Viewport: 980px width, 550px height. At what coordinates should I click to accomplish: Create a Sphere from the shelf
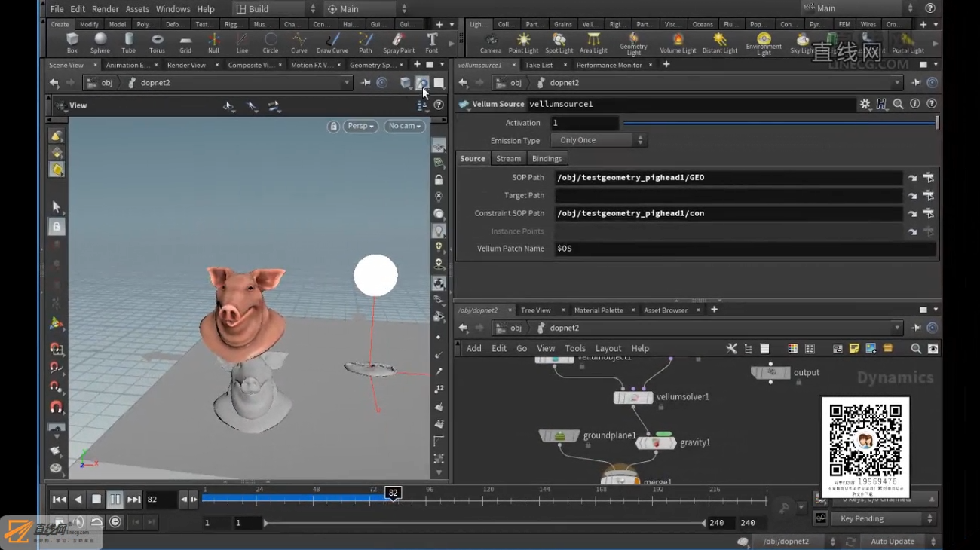pos(100,43)
